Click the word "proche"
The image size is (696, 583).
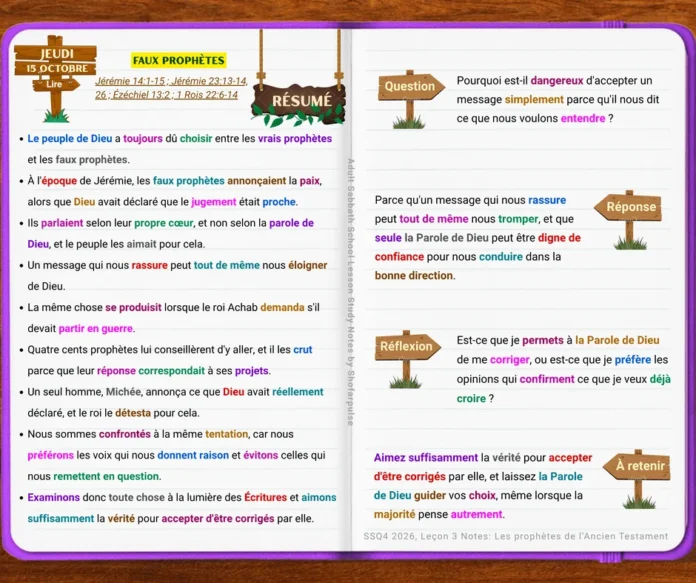279,202
